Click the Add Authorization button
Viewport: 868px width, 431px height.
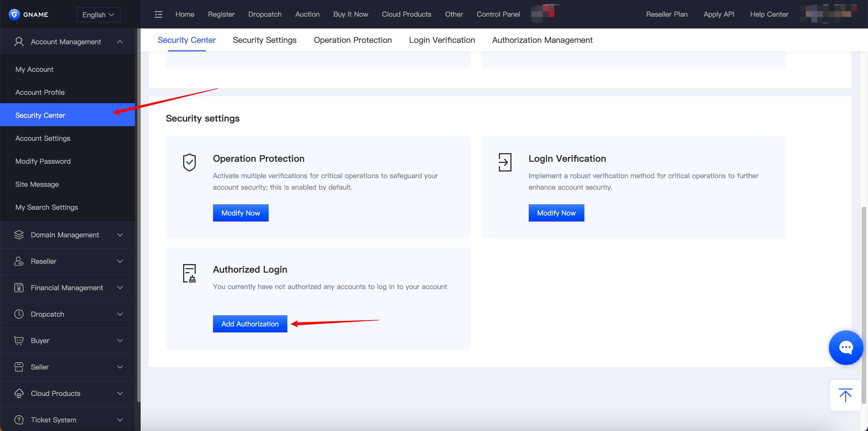click(250, 324)
